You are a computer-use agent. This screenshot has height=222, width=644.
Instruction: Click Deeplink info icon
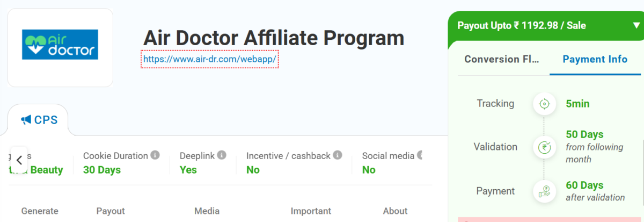(x=222, y=155)
